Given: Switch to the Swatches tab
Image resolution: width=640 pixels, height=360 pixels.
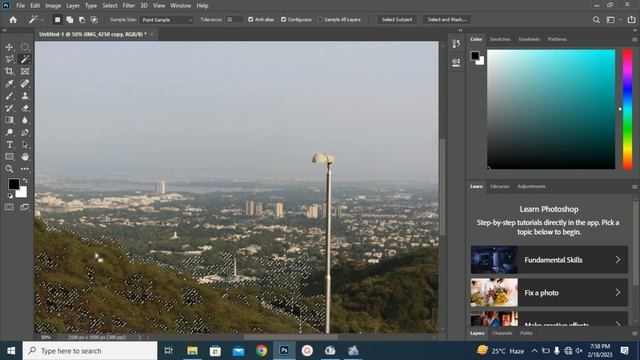Looking at the screenshot, I should pyautogui.click(x=500, y=39).
